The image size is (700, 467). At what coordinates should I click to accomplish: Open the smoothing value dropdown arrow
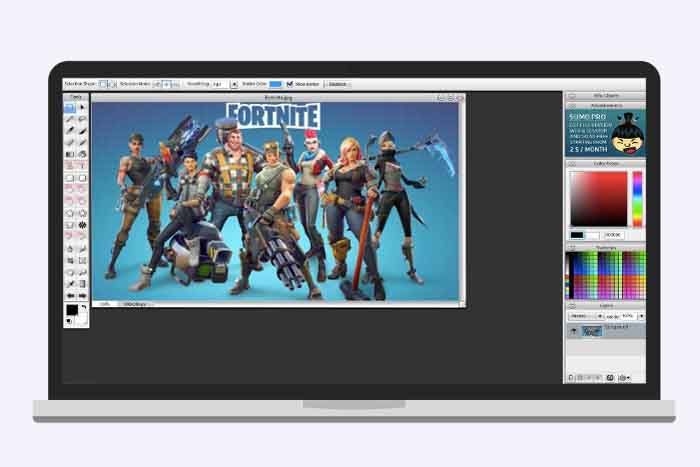pyautogui.click(x=234, y=84)
